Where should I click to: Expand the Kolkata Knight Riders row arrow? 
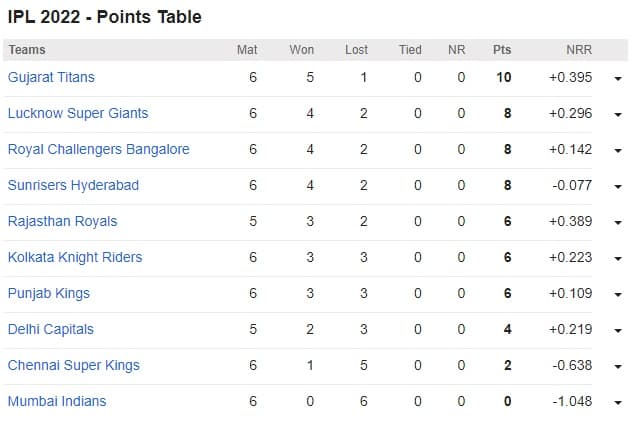tap(618, 259)
